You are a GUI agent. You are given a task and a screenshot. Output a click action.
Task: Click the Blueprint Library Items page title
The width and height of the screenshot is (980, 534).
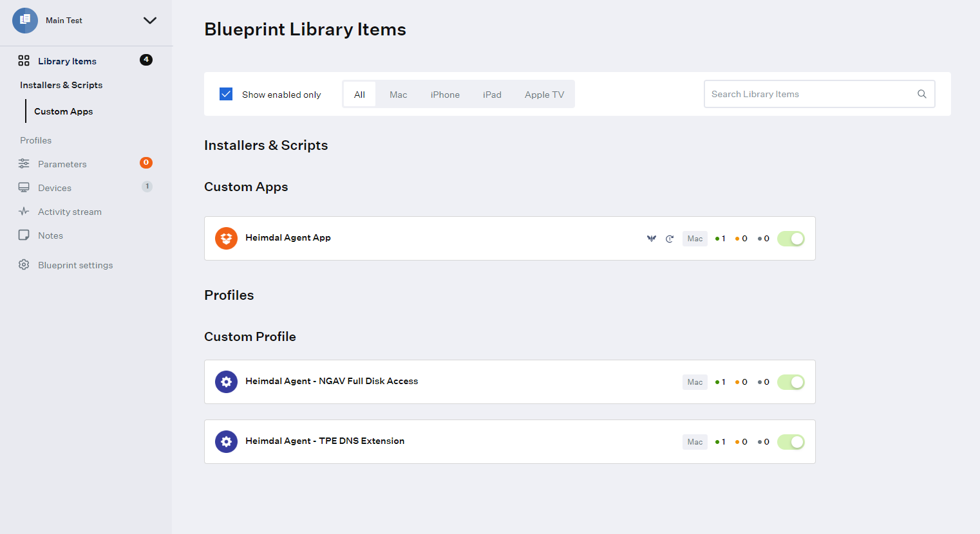pyautogui.click(x=305, y=30)
